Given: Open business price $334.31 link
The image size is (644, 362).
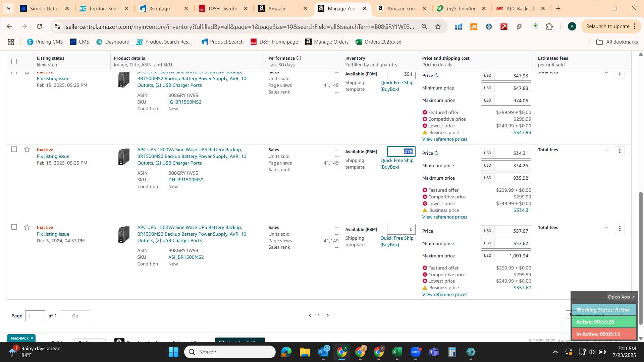Looking at the screenshot, I should coord(522,210).
